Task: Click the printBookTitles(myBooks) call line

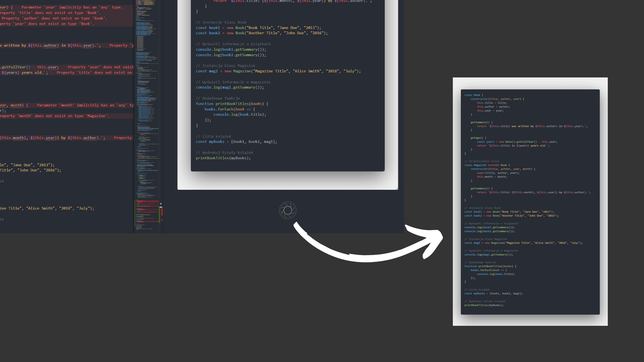Action: tap(223, 158)
